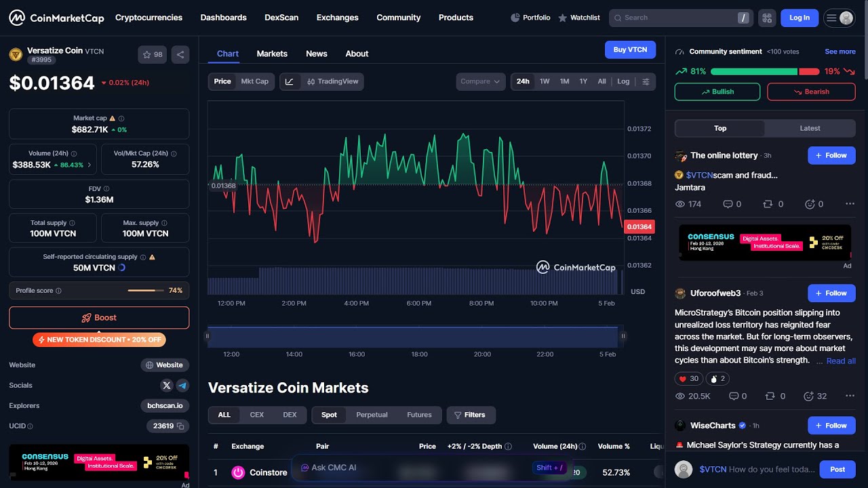Select Futures markets tab

(419, 415)
